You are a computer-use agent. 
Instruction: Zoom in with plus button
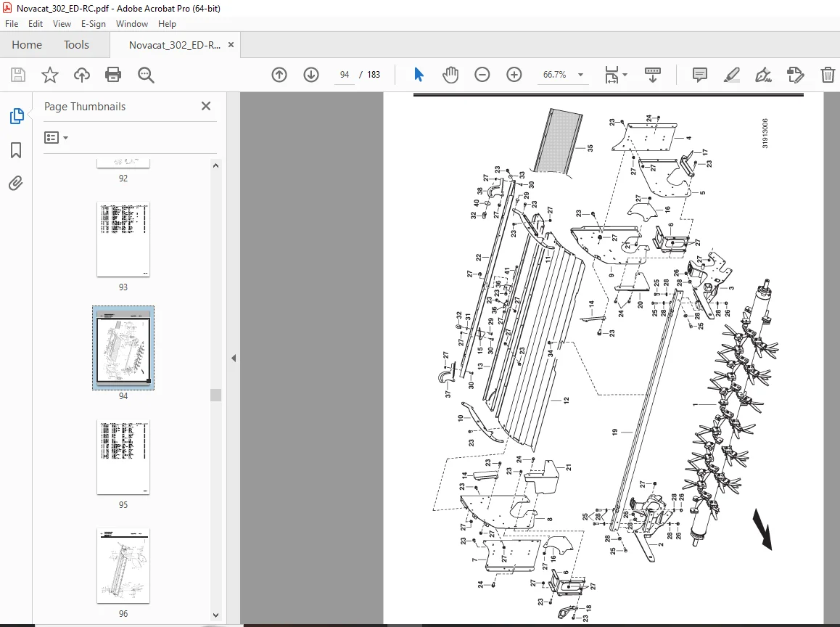coord(514,75)
